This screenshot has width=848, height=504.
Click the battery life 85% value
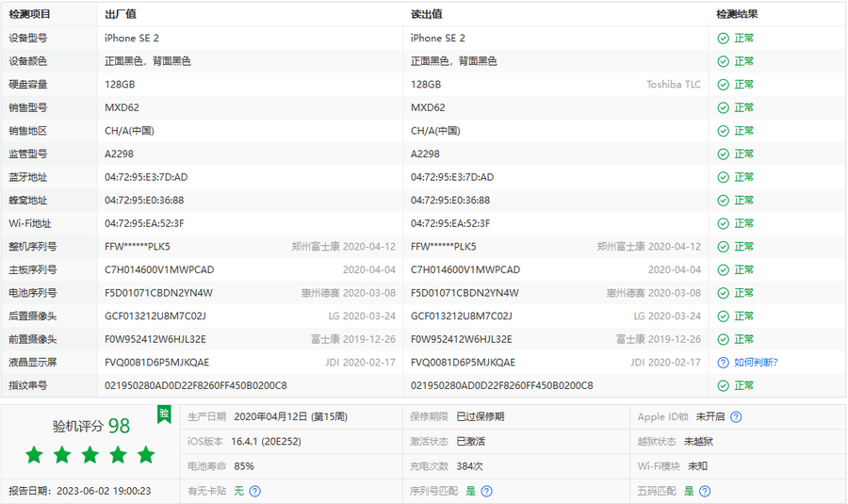(x=244, y=466)
